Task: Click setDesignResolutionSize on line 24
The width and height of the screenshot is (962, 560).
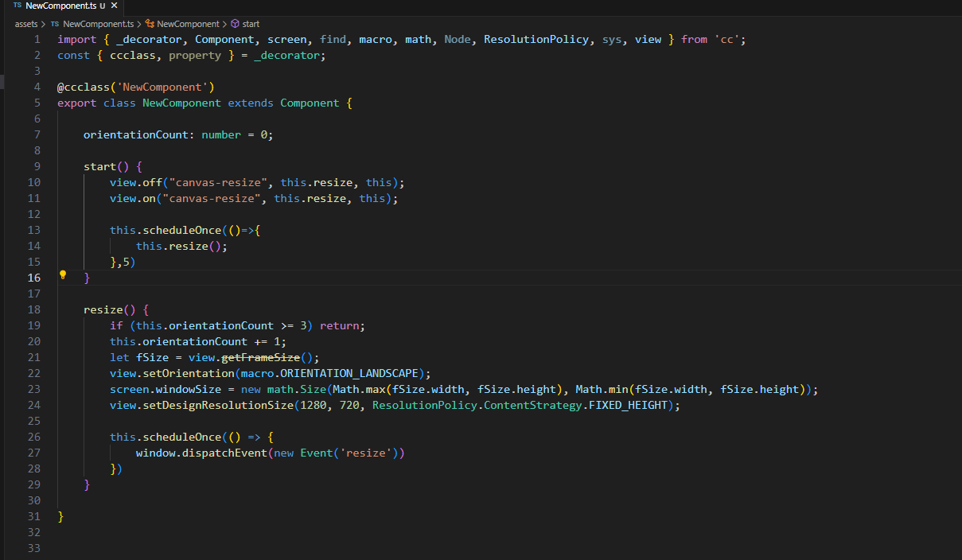Action: point(218,405)
